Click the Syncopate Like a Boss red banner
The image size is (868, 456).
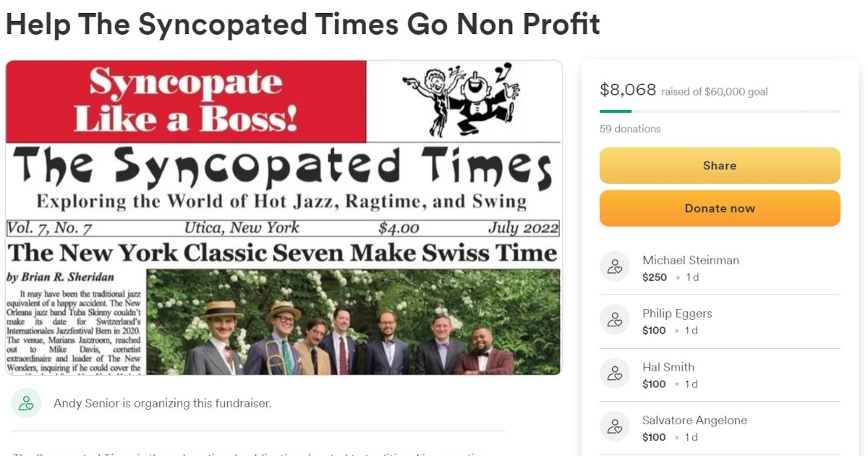coord(186,101)
